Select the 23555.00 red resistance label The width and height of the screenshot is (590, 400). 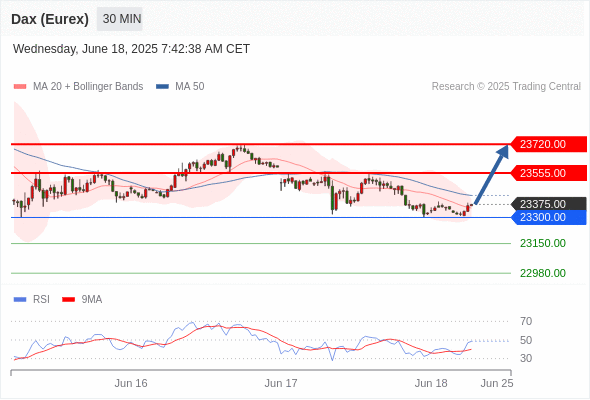click(x=548, y=173)
